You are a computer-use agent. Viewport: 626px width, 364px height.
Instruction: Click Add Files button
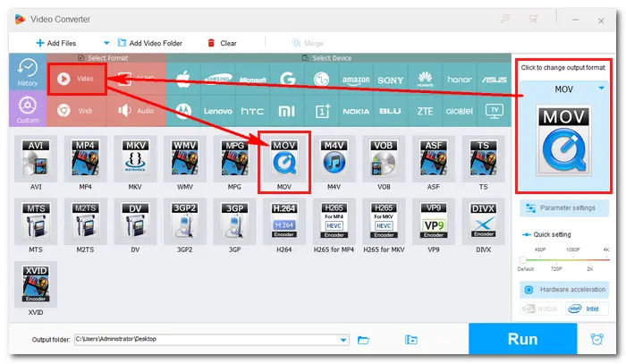point(55,43)
